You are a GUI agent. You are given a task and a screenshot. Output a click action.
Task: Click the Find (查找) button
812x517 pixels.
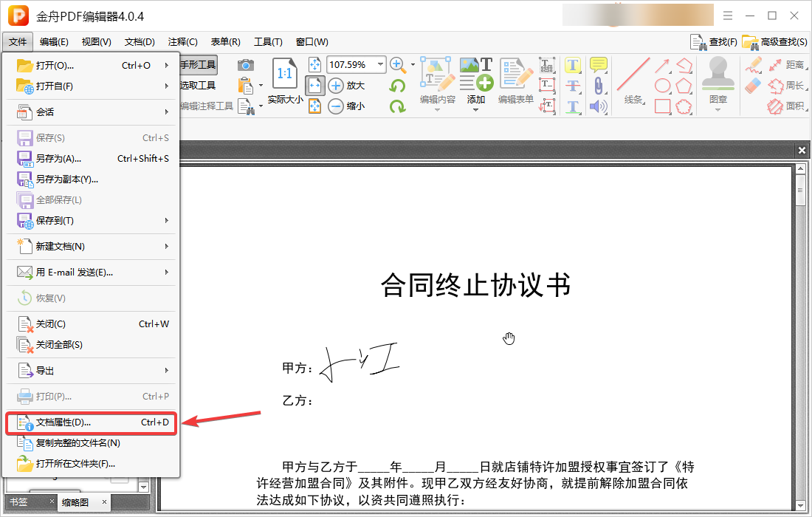714,42
